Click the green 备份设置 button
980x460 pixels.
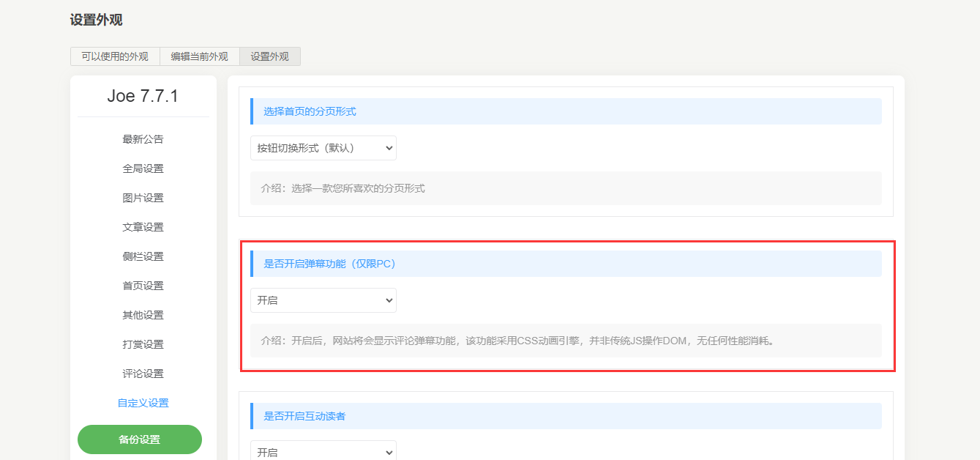[140, 439]
